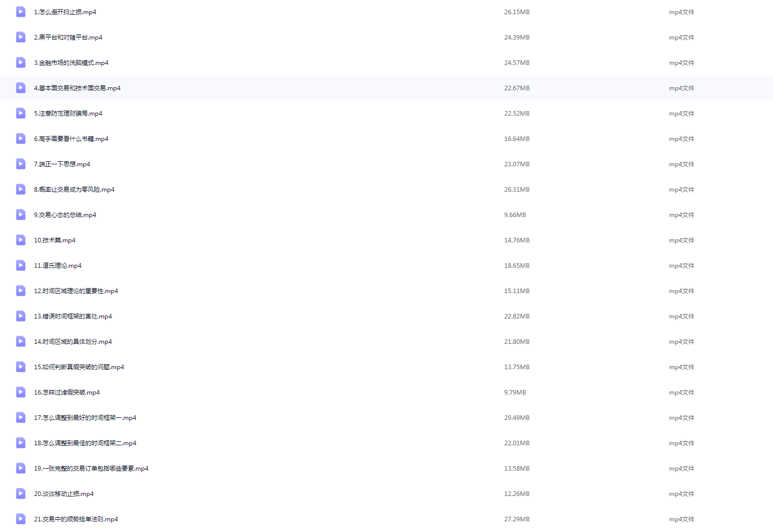
Task: Click the video icon for 18.怎么调整到最佳的时间框架二.mp4
Action: [x=21, y=443]
